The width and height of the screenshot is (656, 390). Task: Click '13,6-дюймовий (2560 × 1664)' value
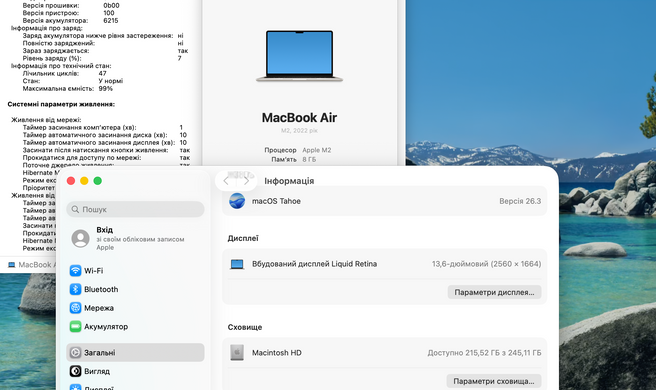tap(487, 264)
